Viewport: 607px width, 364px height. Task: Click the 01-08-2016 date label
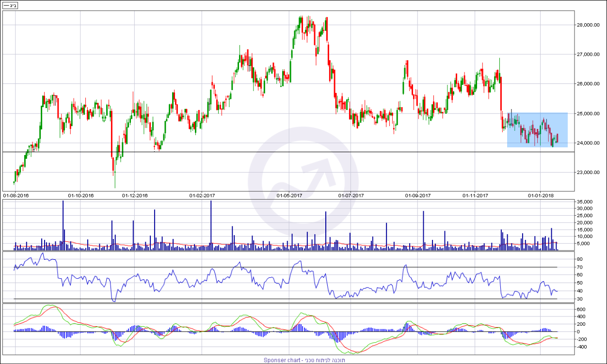tap(16, 195)
